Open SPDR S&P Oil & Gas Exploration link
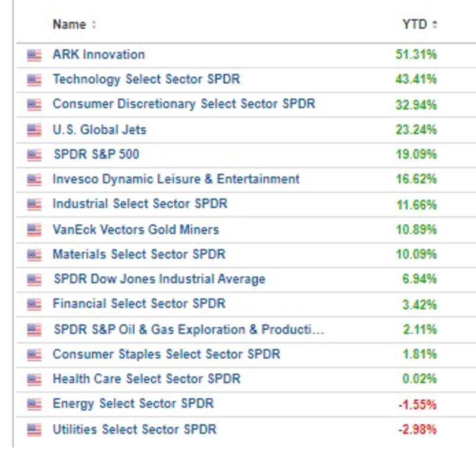This screenshot has width=476, height=453. (x=189, y=329)
